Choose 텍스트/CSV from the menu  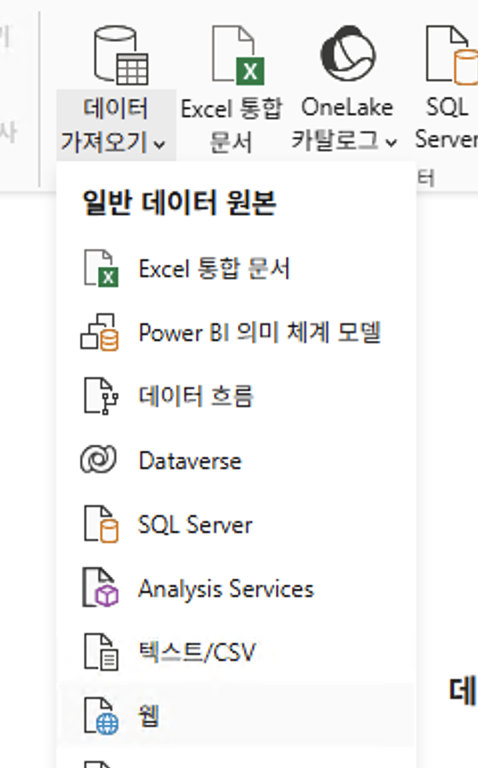pos(197,652)
